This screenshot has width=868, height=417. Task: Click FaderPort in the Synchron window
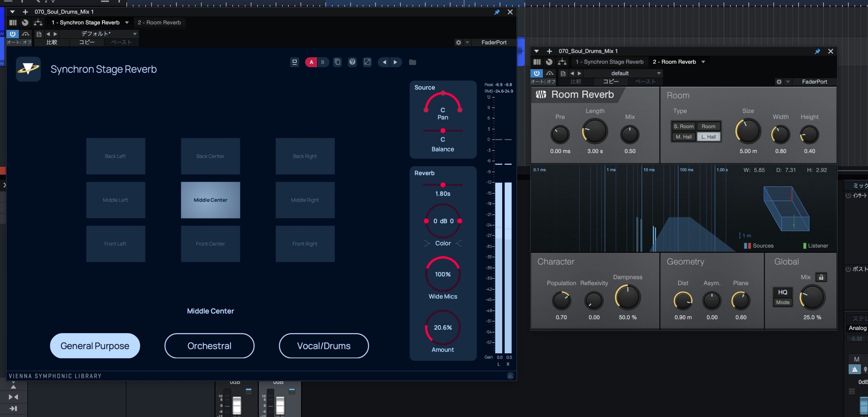494,42
